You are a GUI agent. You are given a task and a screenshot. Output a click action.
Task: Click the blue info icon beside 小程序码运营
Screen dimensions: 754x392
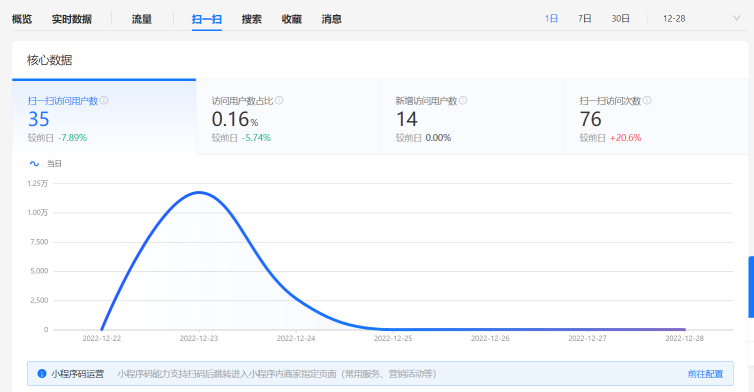pyautogui.click(x=42, y=374)
